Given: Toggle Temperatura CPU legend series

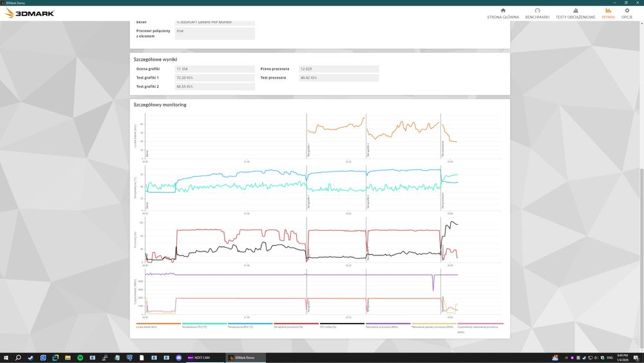Looking at the screenshot, I should click(x=204, y=325).
